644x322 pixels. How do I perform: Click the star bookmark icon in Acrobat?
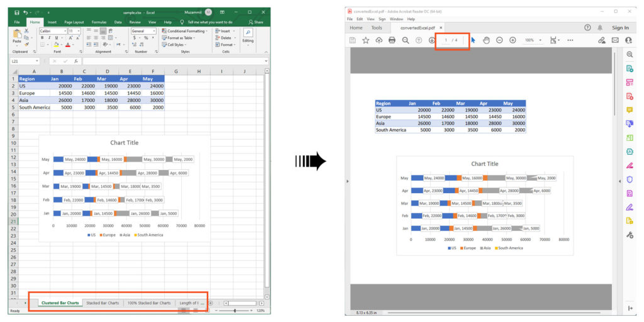point(365,40)
